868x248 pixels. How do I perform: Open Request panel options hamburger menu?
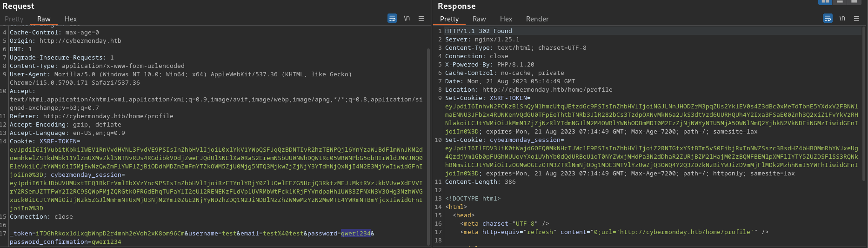(421, 19)
